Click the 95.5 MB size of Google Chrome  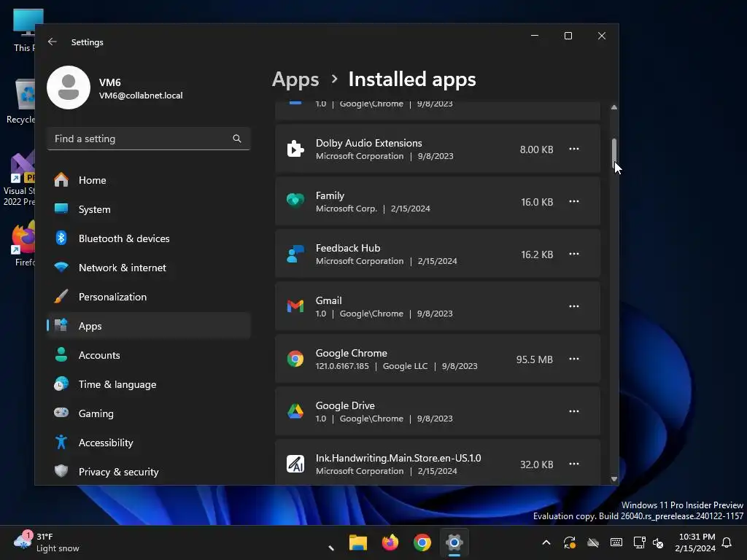point(535,359)
